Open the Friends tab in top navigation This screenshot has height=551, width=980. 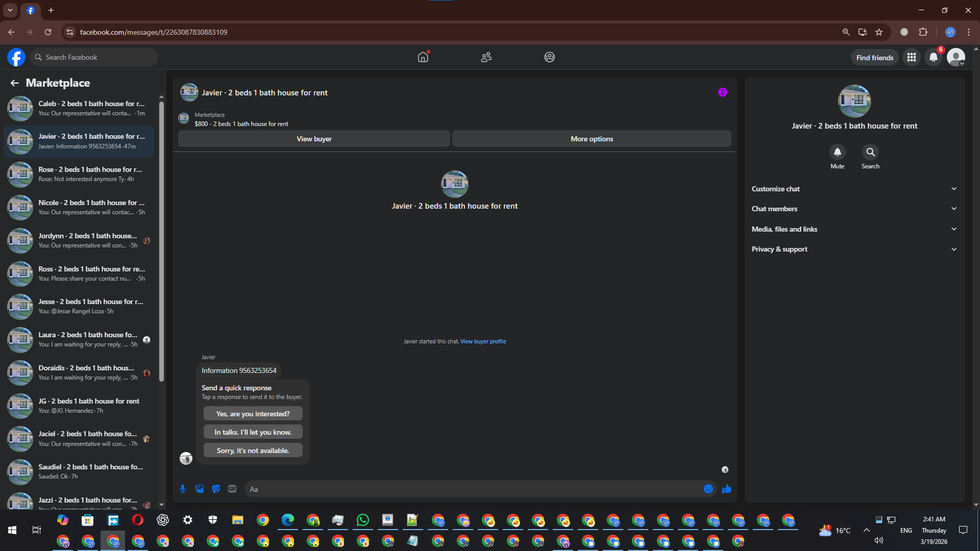(x=486, y=57)
